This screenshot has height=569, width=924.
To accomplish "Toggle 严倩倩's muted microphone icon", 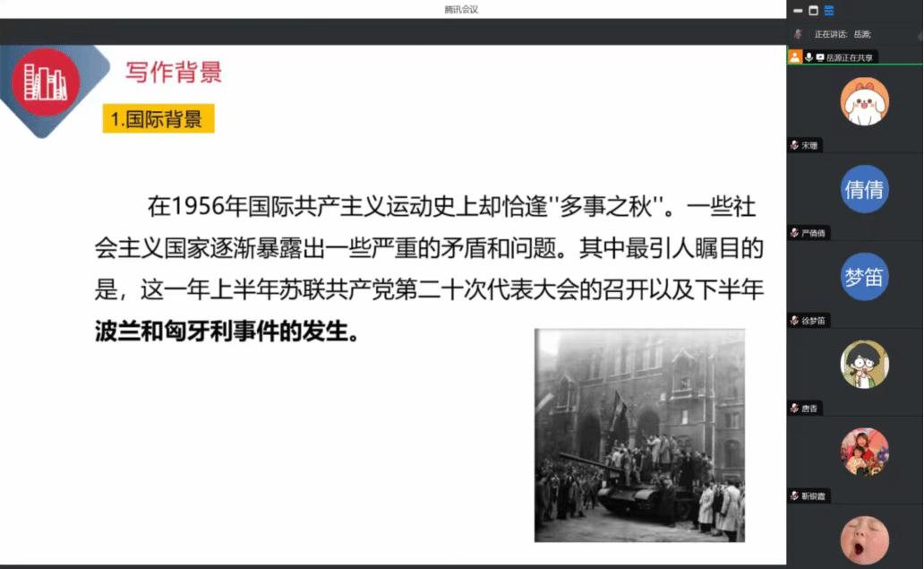I will 794,233.
